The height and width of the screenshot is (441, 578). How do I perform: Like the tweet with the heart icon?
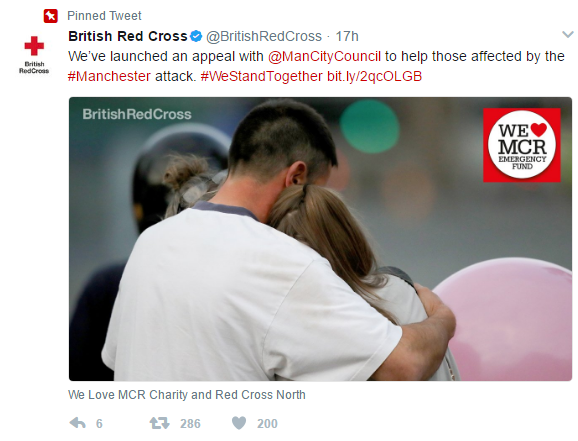238,423
